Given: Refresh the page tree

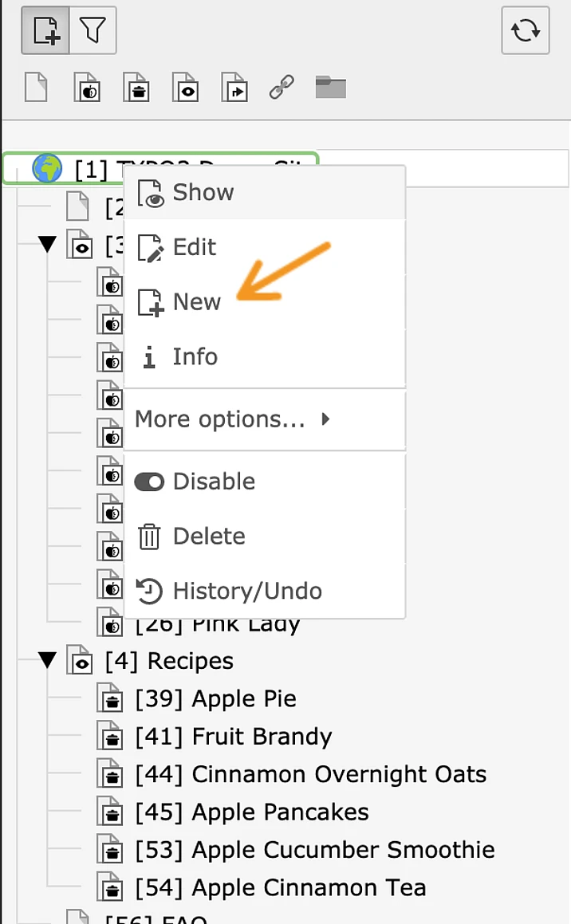Looking at the screenshot, I should 526,31.
